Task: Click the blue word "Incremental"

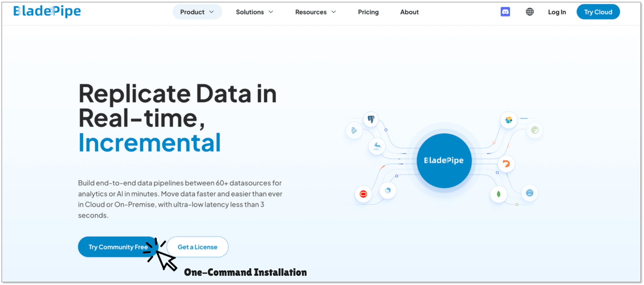Action: point(149,143)
